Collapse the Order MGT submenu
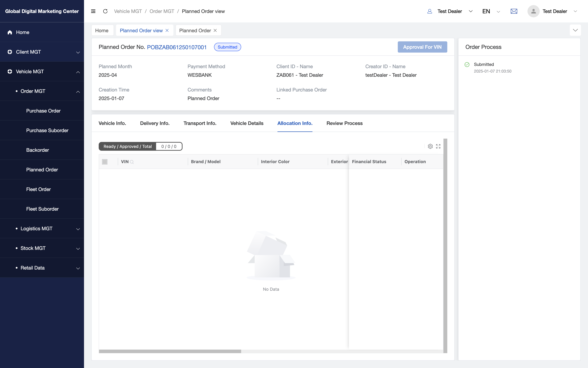 (78, 92)
